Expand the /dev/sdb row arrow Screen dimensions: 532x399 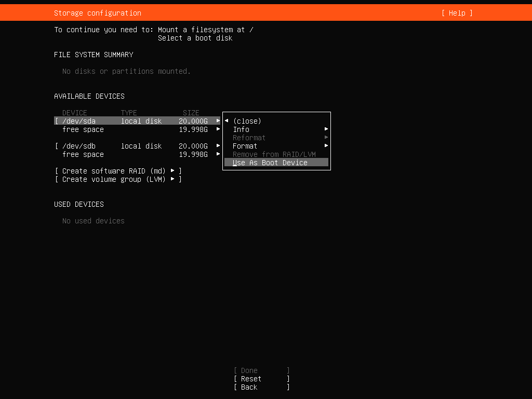[x=218, y=146]
